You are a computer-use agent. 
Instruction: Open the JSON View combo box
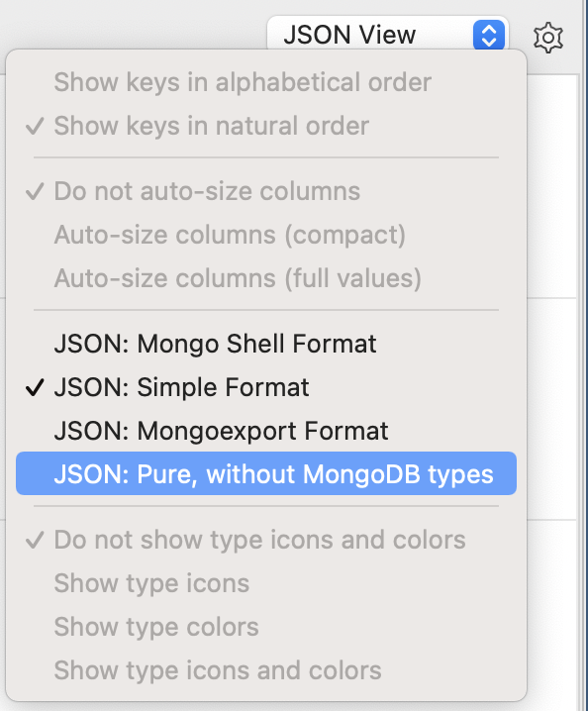pos(388,35)
